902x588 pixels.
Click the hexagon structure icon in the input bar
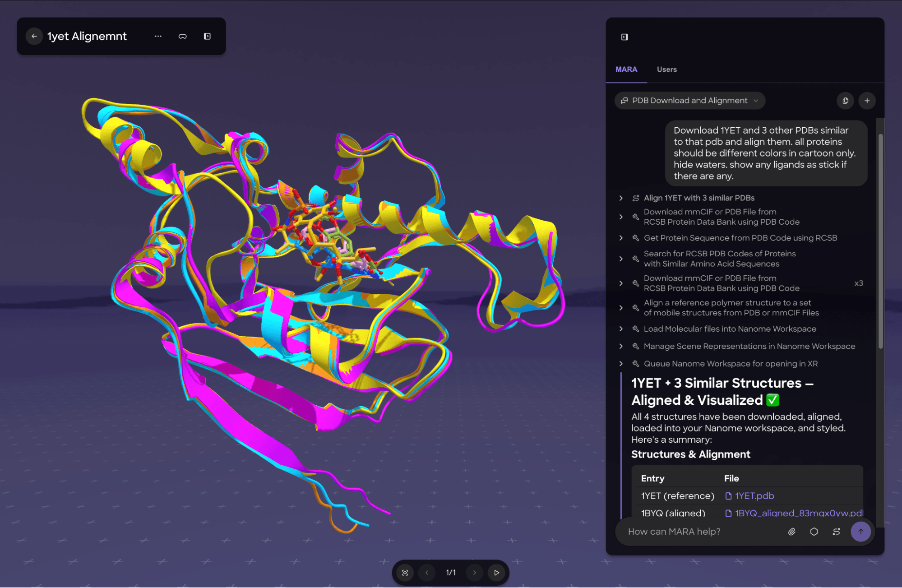814,532
